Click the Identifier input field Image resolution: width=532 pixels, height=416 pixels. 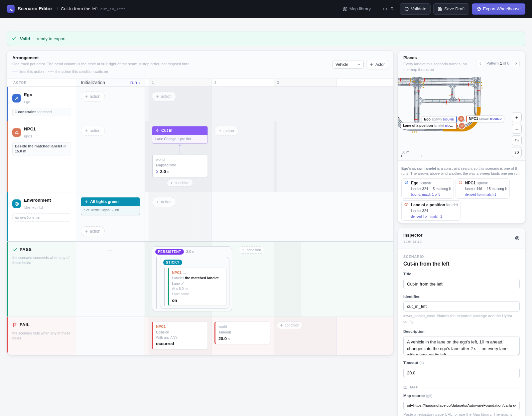point(462,307)
